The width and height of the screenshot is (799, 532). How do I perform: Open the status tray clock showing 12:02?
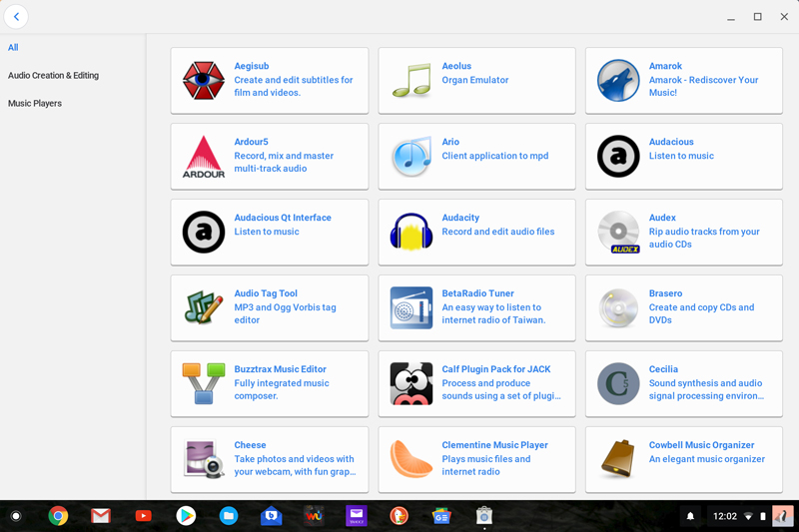725,516
